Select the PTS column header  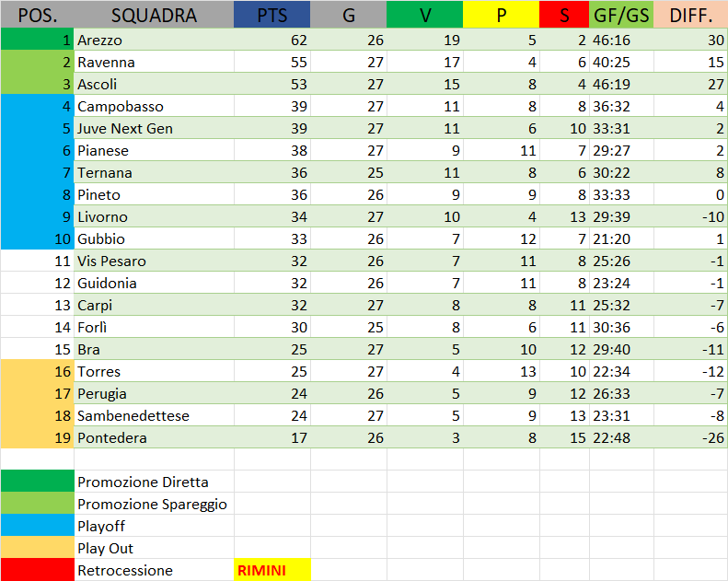(x=272, y=15)
